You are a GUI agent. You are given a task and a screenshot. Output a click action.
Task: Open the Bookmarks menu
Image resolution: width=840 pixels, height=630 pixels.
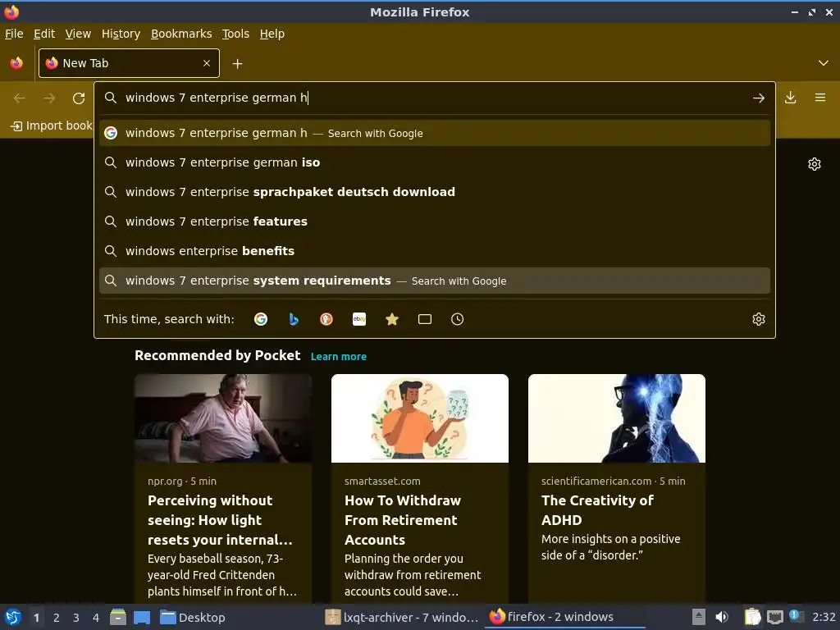point(181,34)
